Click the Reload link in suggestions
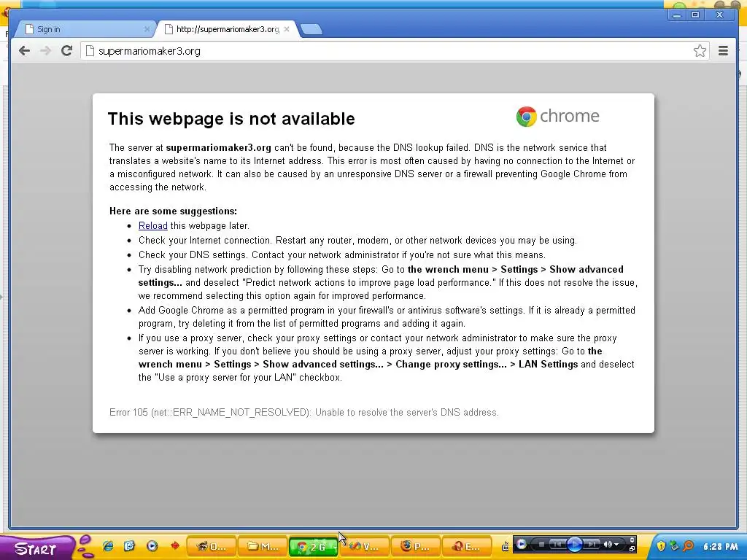The image size is (747, 560). (153, 226)
